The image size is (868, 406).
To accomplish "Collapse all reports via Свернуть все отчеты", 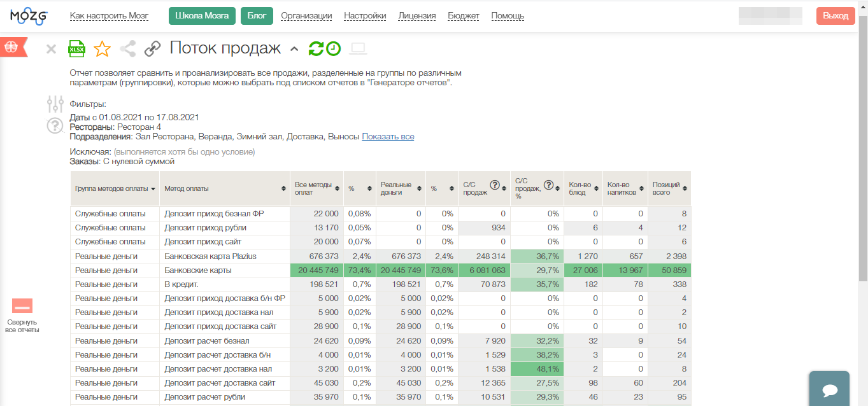I will 22,316.
